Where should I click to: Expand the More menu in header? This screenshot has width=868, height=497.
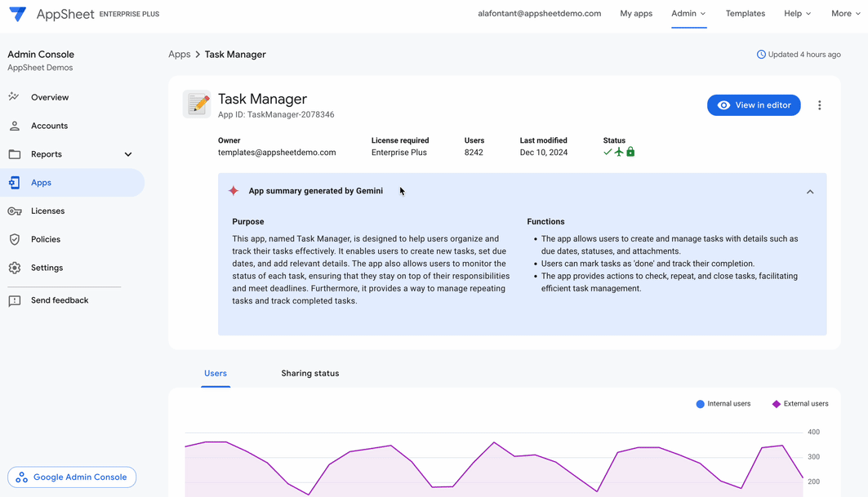[x=845, y=14]
